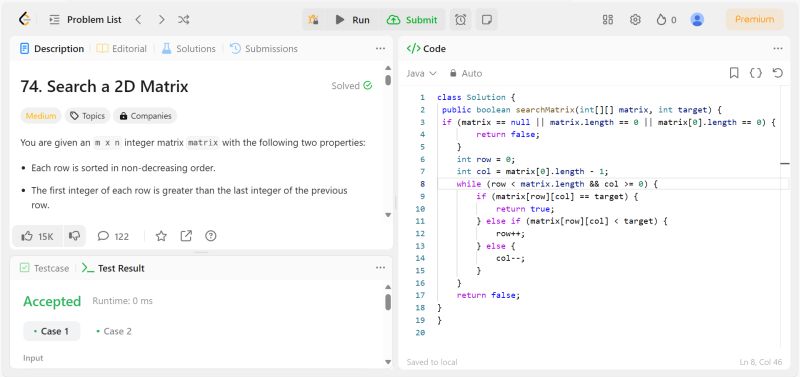
Task: Open the timer alarm clock icon
Action: point(460,20)
